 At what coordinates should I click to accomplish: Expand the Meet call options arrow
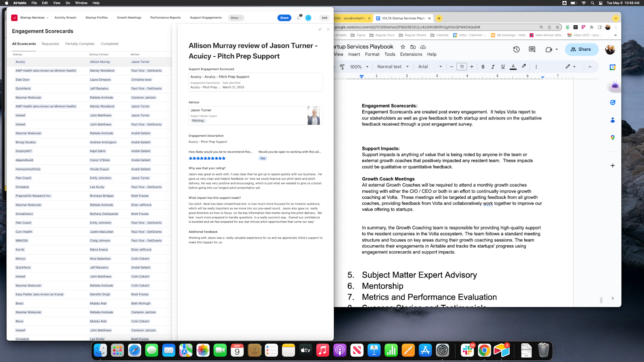(x=557, y=49)
